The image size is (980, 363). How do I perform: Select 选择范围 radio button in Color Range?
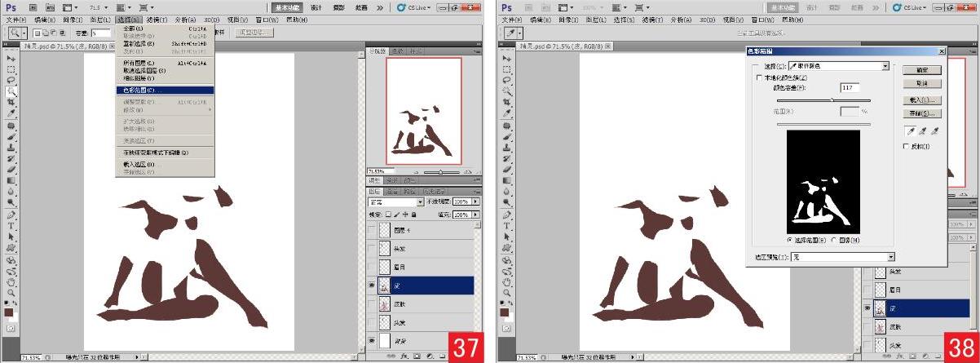(790, 241)
